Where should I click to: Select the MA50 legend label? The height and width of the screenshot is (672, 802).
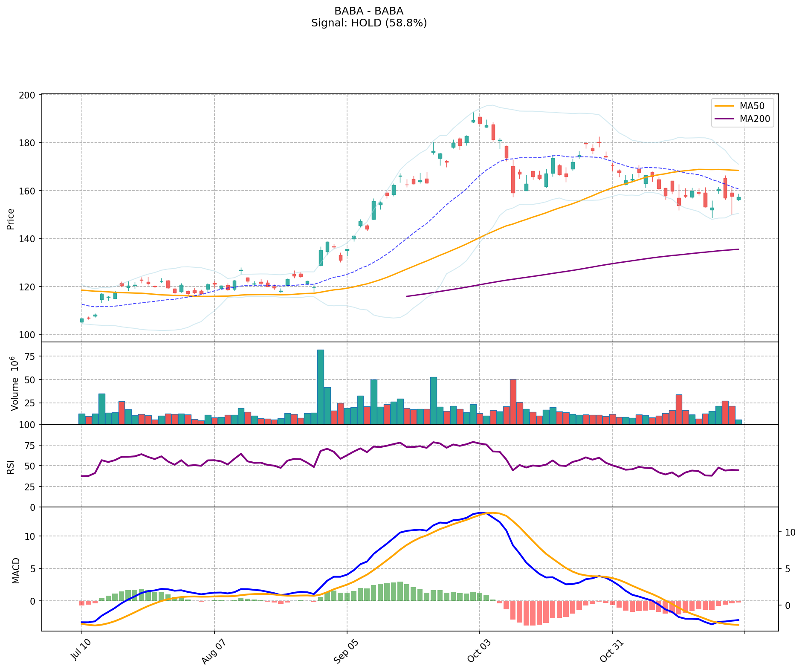tap(752, 106)
